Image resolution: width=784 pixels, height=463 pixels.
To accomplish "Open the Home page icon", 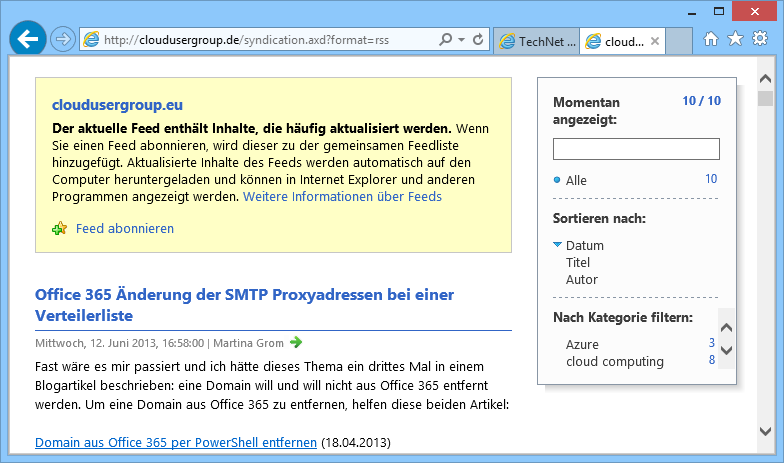I will click(x=711, y=40).
